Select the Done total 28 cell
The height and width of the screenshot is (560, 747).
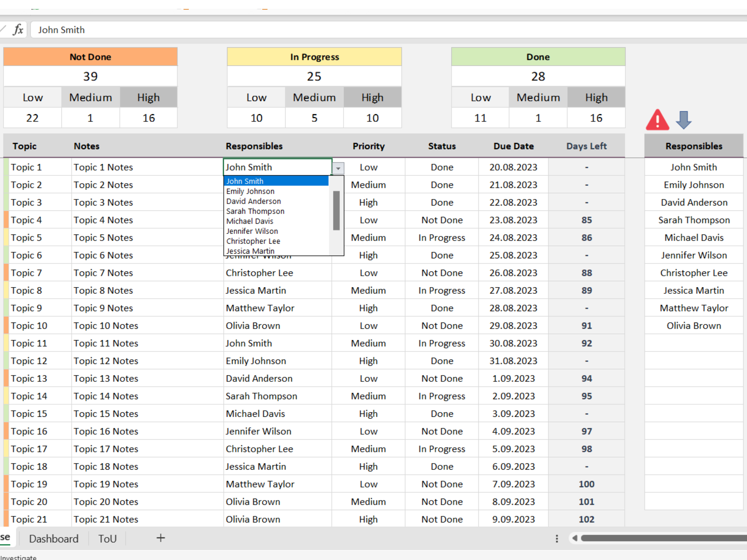pos(538,76)
